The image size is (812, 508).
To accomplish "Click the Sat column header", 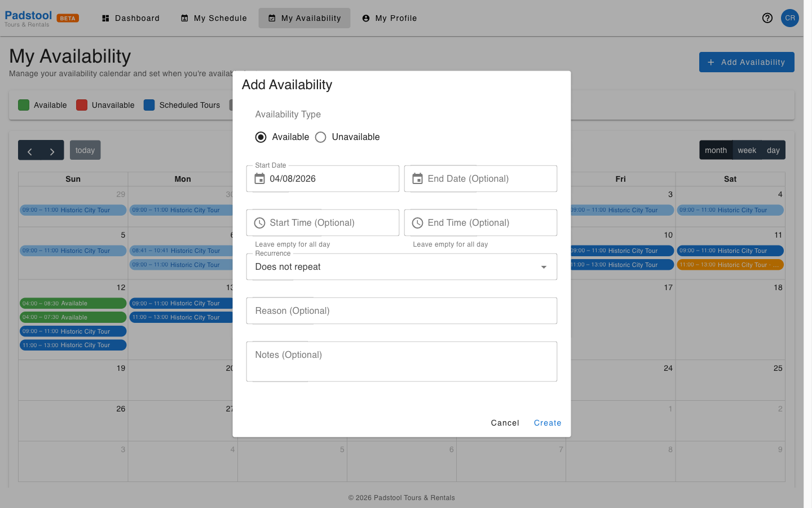I will coord(730,179).
